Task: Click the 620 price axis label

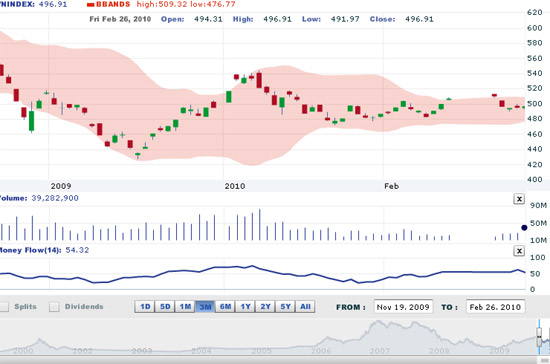Action: click(535, 12)
